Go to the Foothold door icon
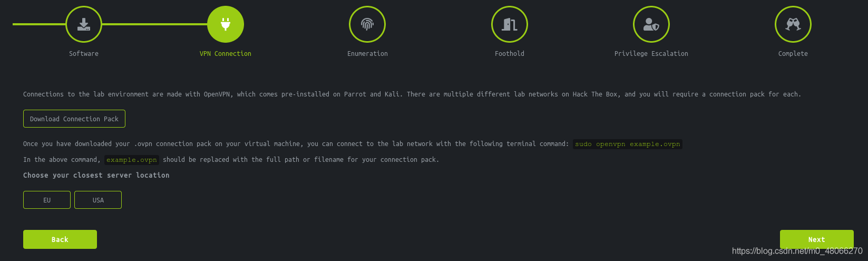Viewport: 868px width, 261px height. point(509,24)
